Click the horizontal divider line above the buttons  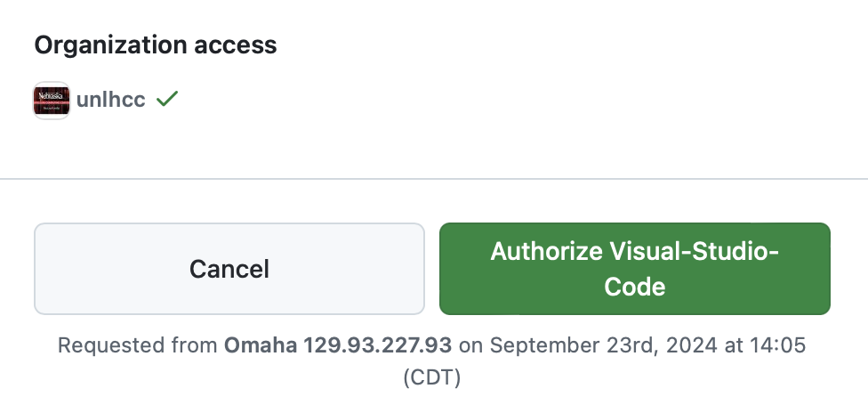pyautogui.click(x=434, y=179)
